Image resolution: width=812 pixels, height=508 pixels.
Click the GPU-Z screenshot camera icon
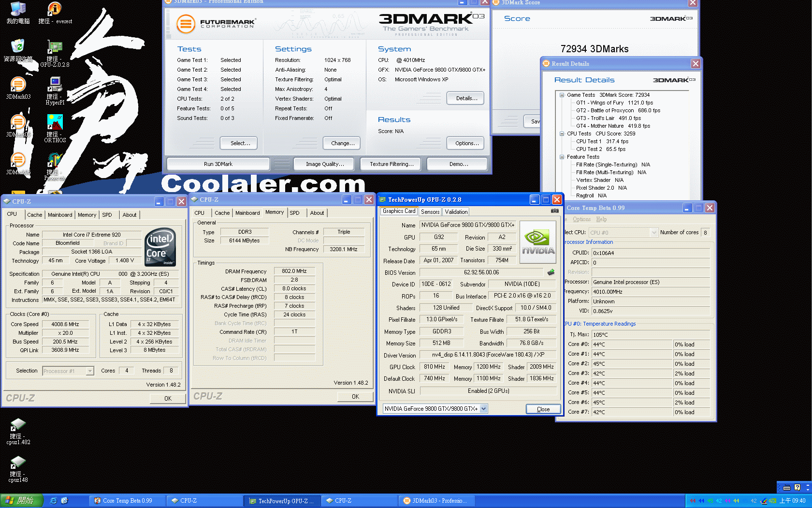(x=554, y=211)
